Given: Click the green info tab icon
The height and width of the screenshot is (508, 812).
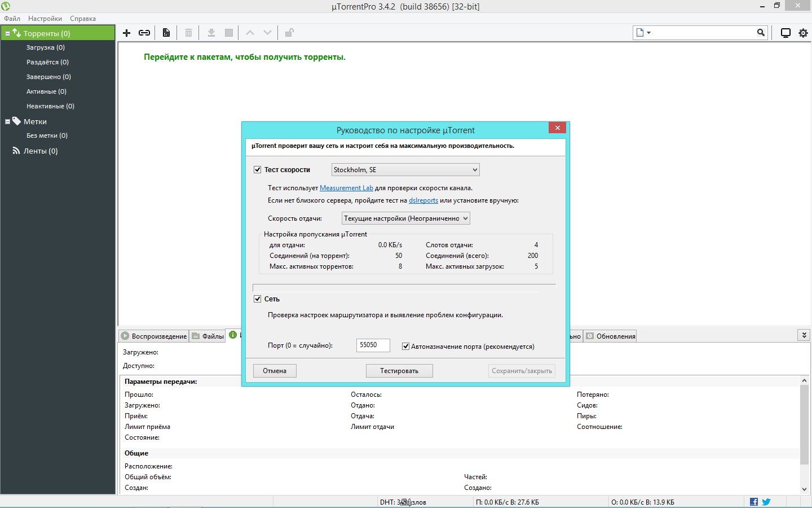Looking at the screenshot, I should (233, 335).
